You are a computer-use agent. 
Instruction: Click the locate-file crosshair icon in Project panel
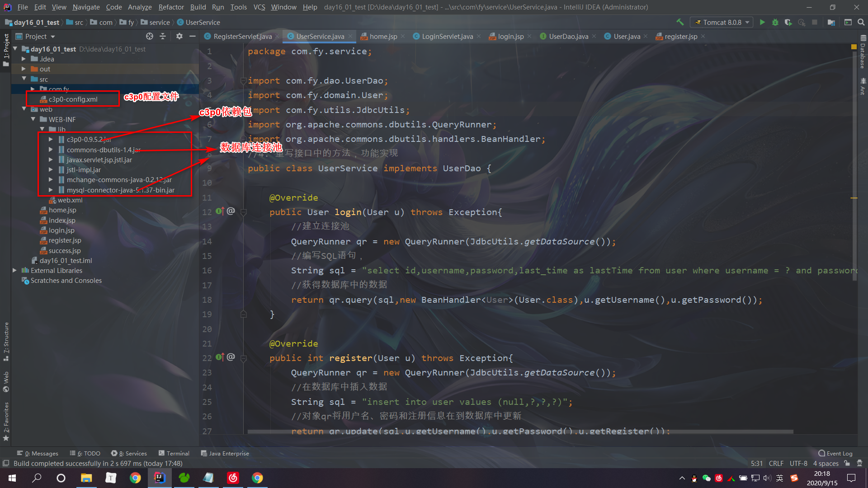[150, 36]
